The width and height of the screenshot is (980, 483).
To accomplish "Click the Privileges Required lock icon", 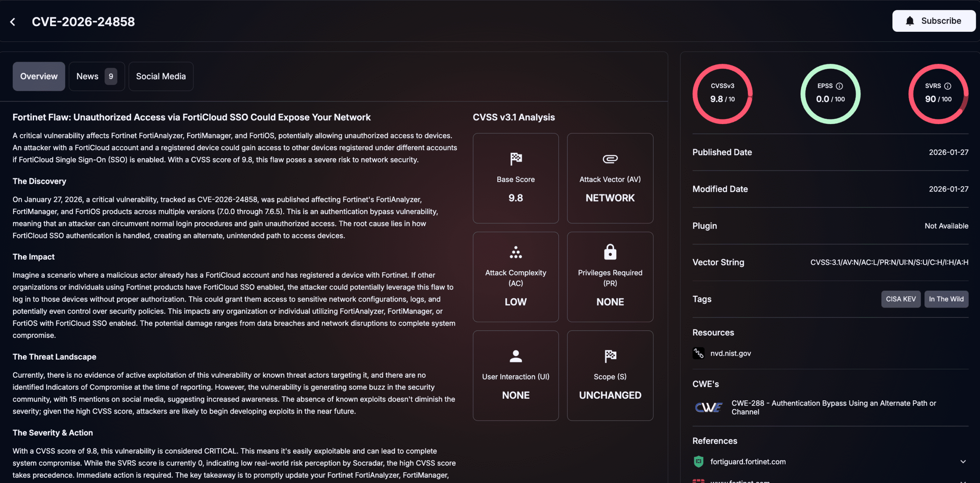I will click(x=610, y=252).
